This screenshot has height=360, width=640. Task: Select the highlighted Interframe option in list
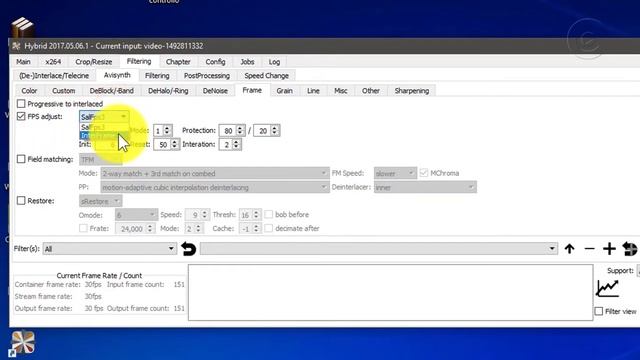(x=104, y=136)
